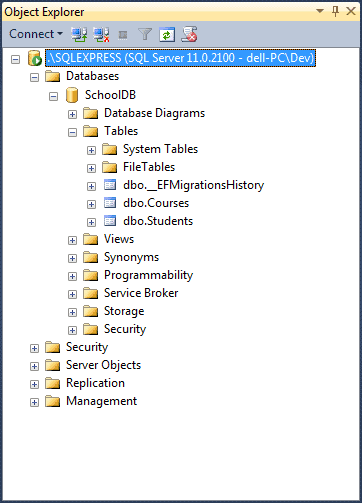Click the SchoolDB database cylinder icon
363x503 pixels.
(x=72, y=95)
